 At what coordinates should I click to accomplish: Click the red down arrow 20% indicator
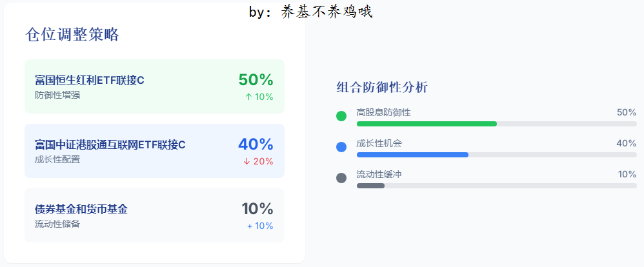258,161
